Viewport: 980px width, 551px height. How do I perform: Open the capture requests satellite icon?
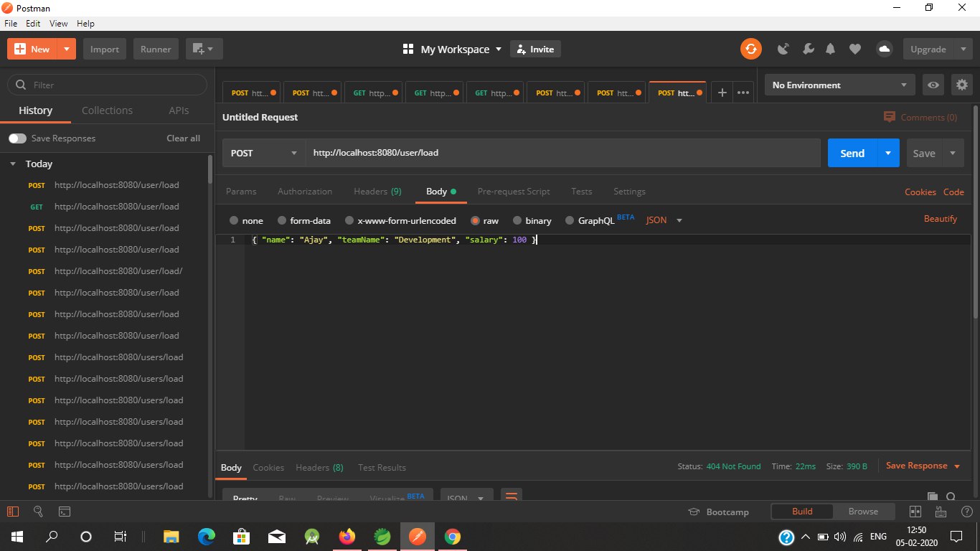point(784,49)
